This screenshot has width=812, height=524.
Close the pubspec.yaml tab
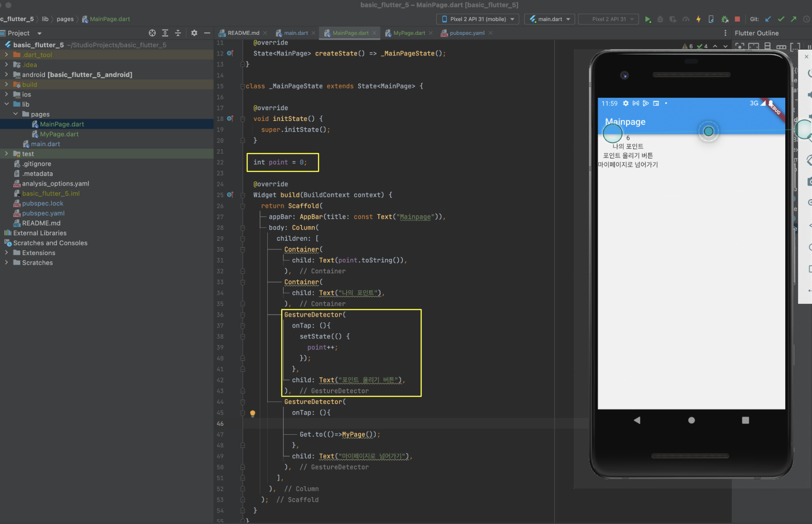pyautogui.click(x=491, y=33)
